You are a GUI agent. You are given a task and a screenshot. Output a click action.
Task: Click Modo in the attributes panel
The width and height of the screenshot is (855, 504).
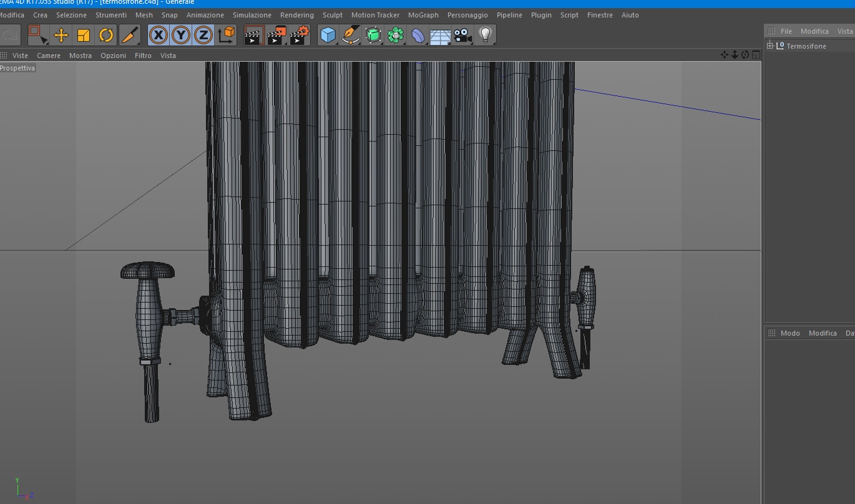pos(789,333)
